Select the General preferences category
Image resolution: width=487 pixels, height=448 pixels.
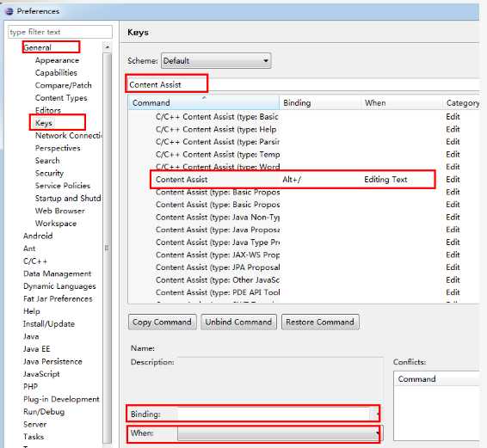click(x=37, y=47)
